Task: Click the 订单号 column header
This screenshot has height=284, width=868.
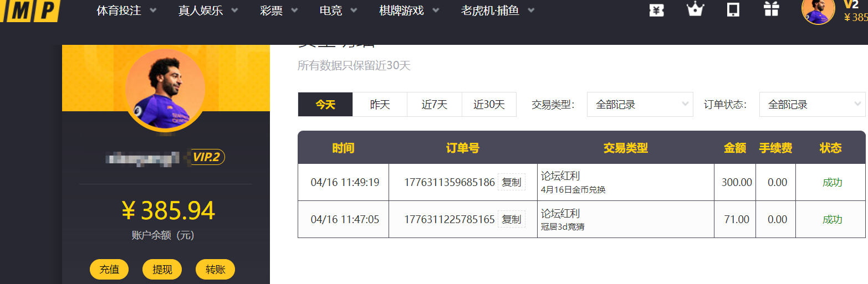Action: pyautogui.click(x=463, y=148)
